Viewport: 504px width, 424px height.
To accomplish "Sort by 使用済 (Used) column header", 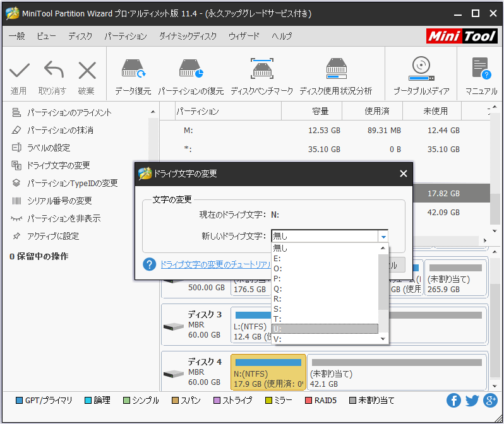I will [372, 111].
